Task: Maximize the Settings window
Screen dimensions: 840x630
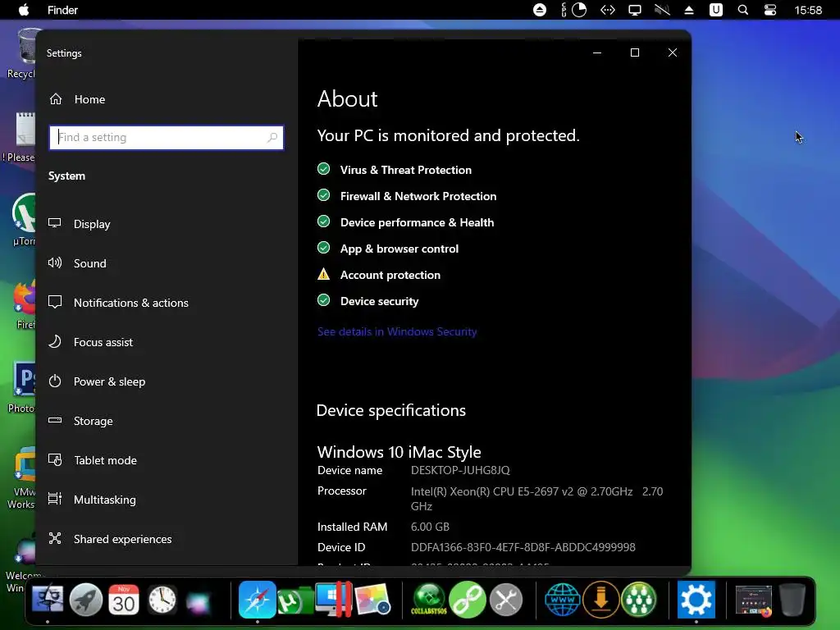Action: pos(635,52)
